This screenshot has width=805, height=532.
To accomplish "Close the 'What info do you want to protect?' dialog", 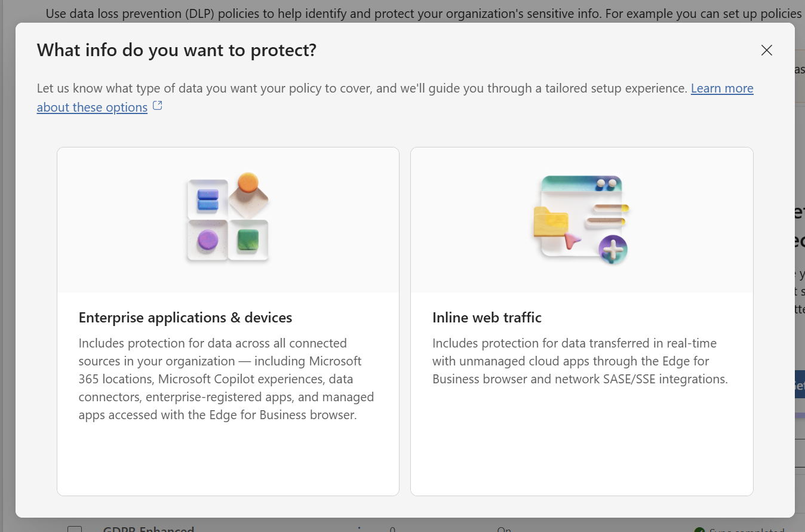I will click(x=767, y=50).
